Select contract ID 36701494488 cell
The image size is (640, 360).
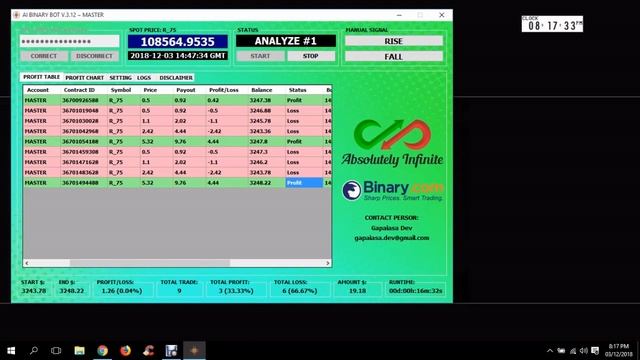(x=83, y=183)
